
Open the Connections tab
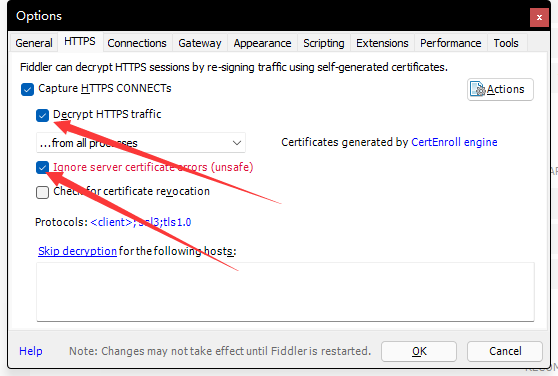[x=137, y=43]
